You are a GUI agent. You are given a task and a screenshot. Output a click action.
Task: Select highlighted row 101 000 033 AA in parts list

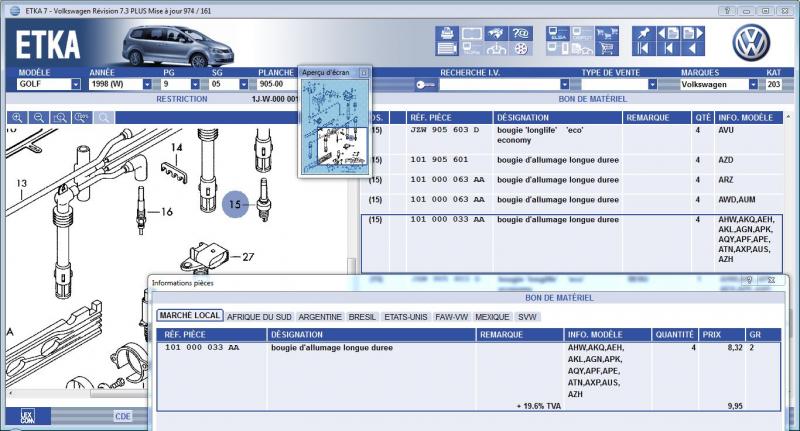(x=571, y=244)
